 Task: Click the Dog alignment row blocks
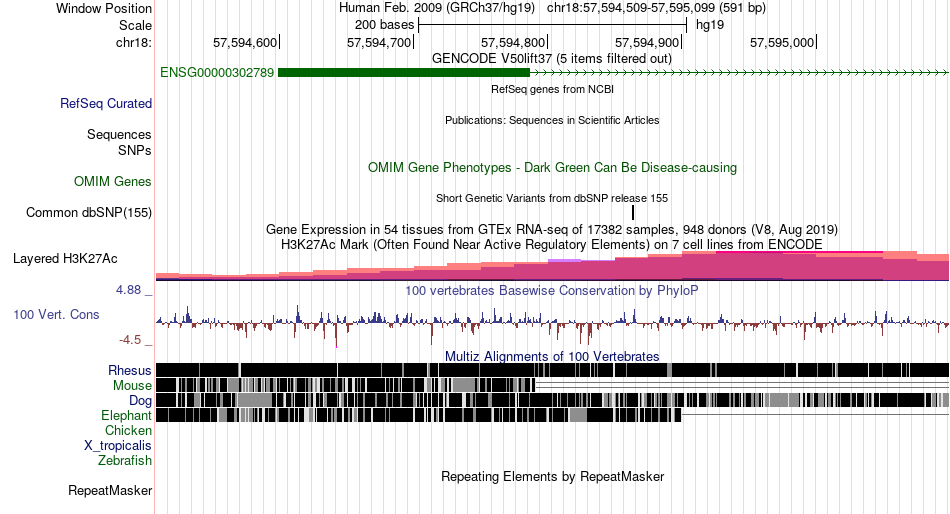pos(552,400)
